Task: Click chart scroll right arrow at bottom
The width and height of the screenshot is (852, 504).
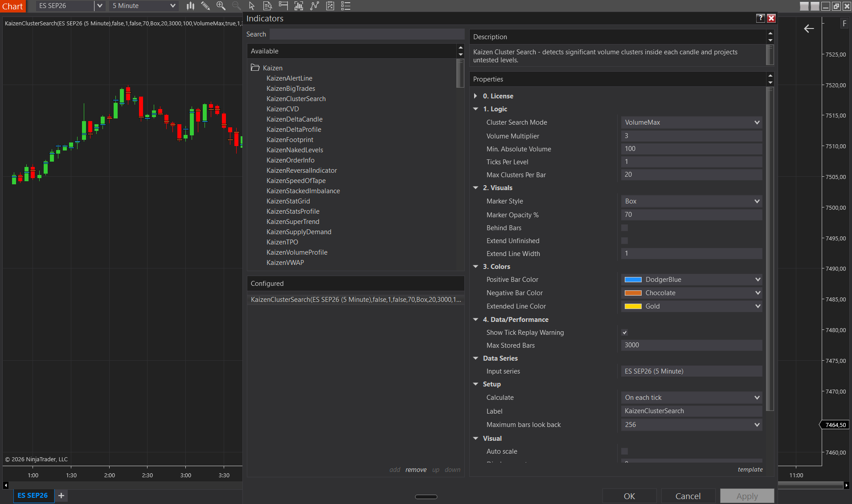Action: click(847, 485)
